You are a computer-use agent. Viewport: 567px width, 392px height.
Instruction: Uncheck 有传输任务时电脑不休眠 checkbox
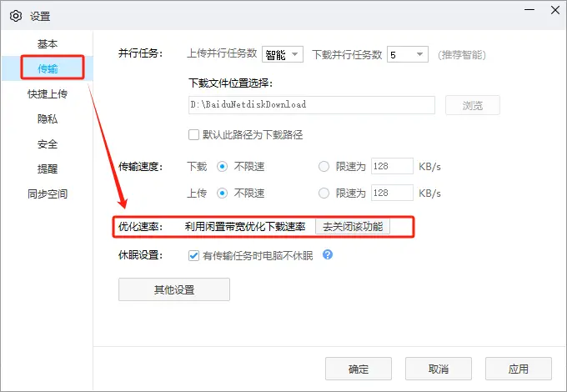[x=193, y=256]
